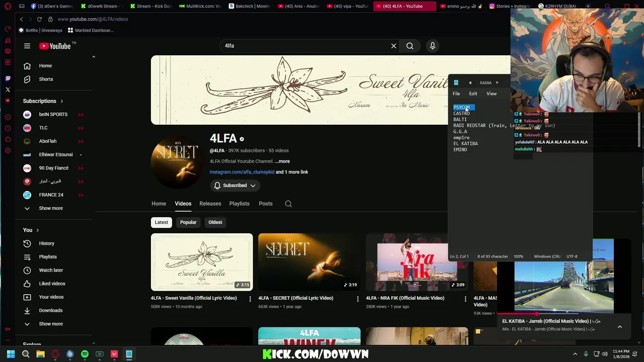The width and height of the screenshot is (644, 362).
Task: Open File Explorer from the taskbar
Action: tap(40, 354)
